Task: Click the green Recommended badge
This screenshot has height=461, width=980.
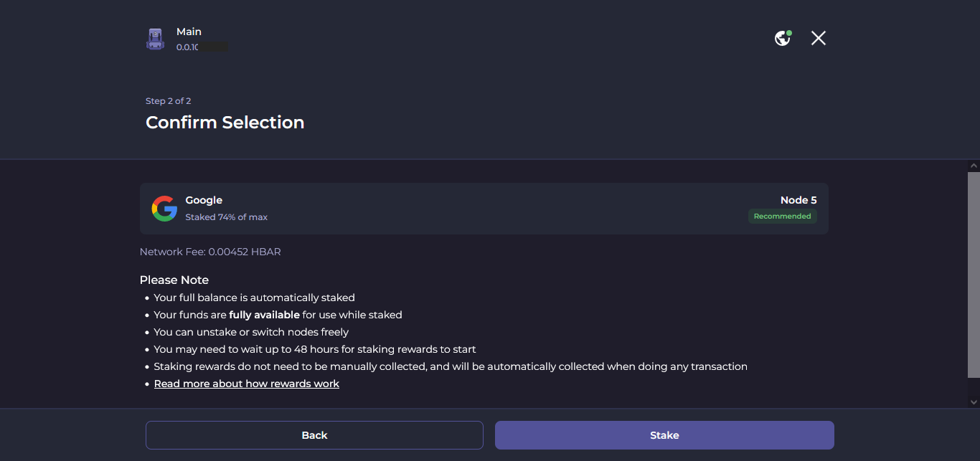Action: (x=782, y=217)
